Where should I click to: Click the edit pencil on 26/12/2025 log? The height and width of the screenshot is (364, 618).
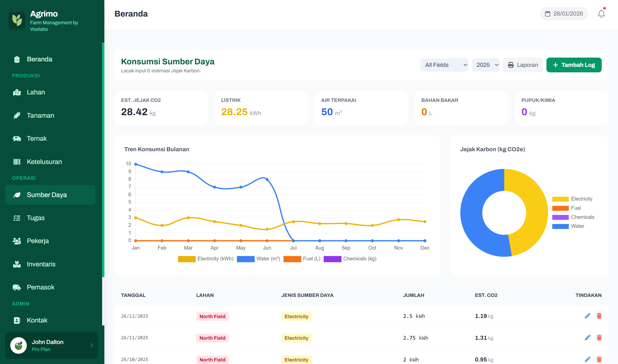(587, 316)
